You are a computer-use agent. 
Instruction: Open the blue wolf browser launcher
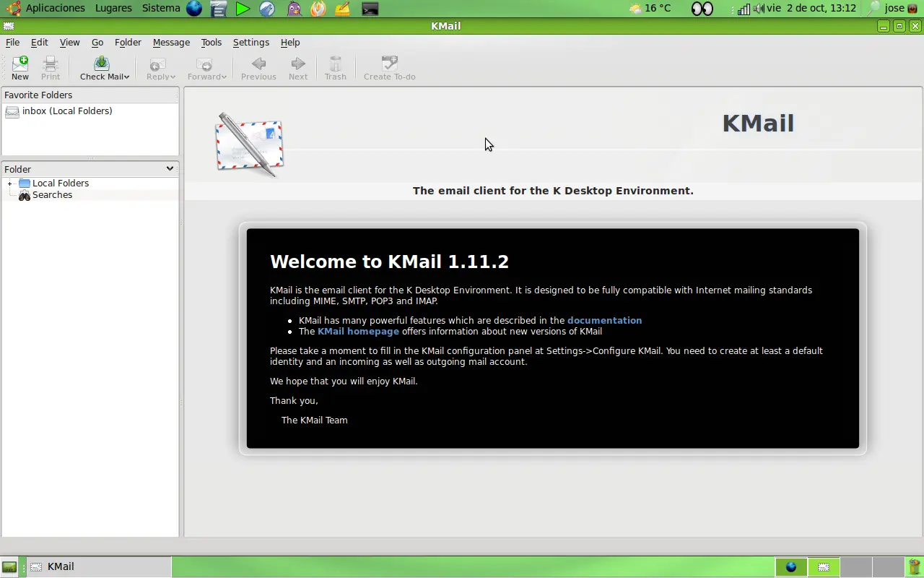click(x=267, y=9)
